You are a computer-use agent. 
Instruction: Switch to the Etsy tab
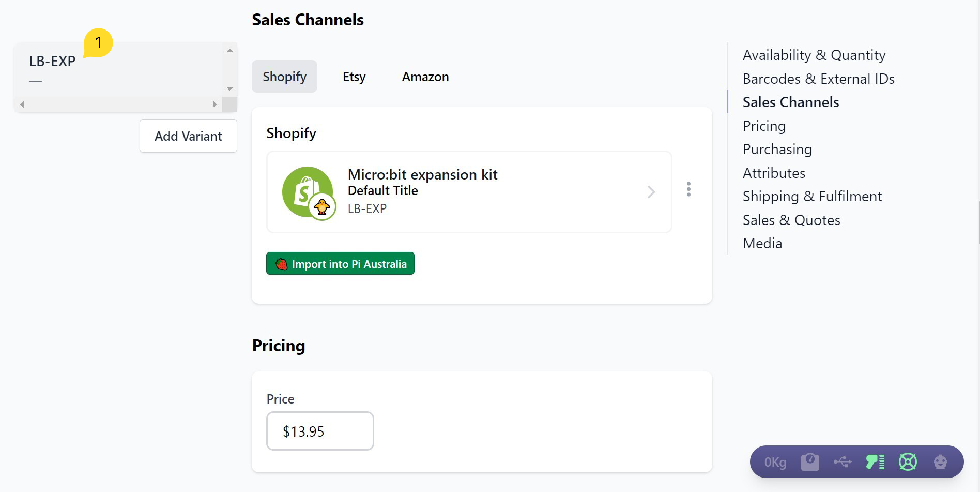[354, 77]
